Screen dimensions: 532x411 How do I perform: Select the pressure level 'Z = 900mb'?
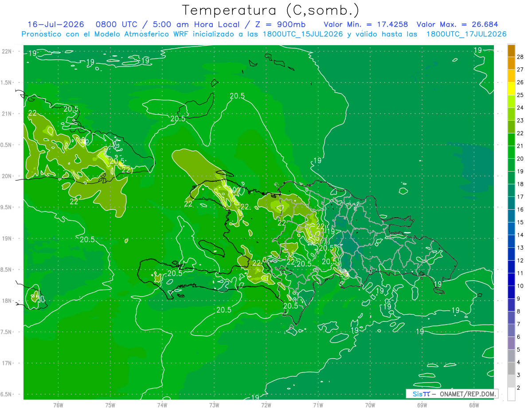click(280, 24)
